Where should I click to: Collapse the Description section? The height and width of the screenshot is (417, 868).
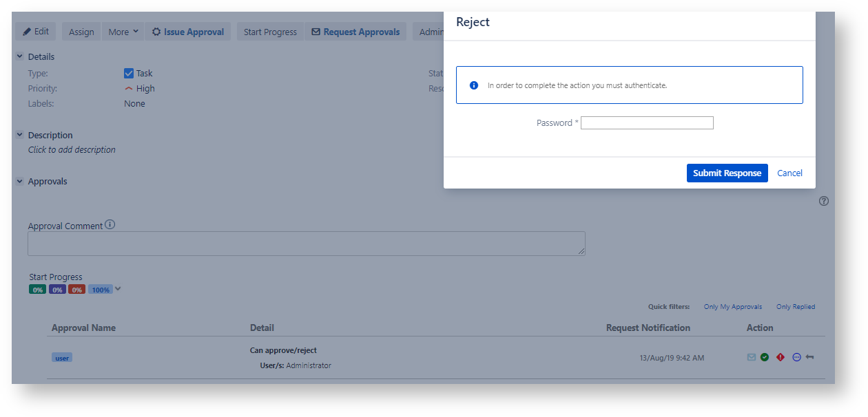pos(20,135)
